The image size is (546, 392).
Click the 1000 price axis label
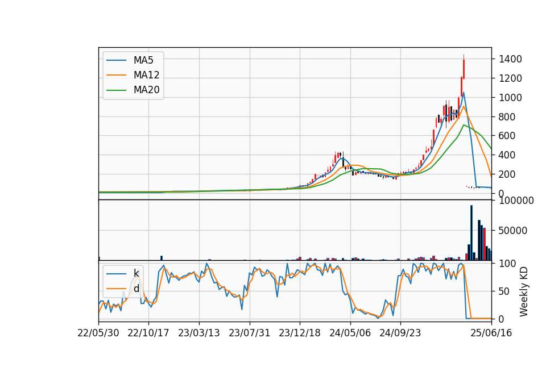[510, 98]
